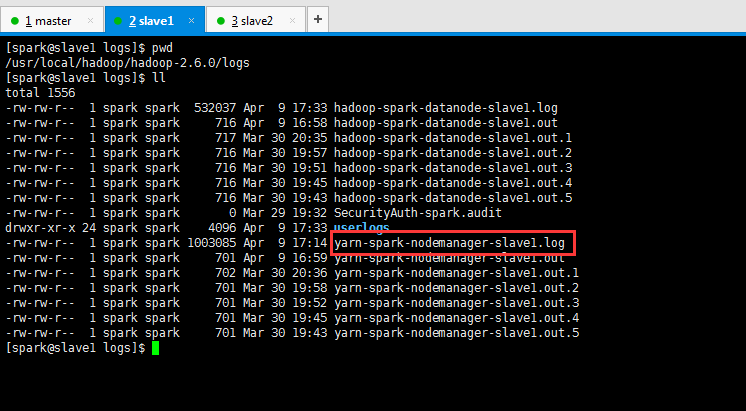Switch to the 1 master session tab
Viewport: 746px width, 411px height.
(x=52, y=20)
